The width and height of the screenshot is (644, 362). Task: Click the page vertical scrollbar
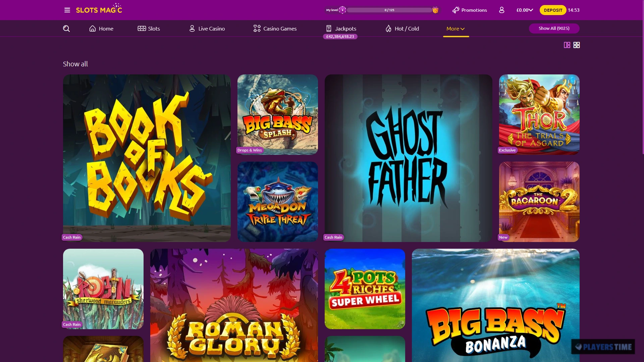(x=643, y=77)
